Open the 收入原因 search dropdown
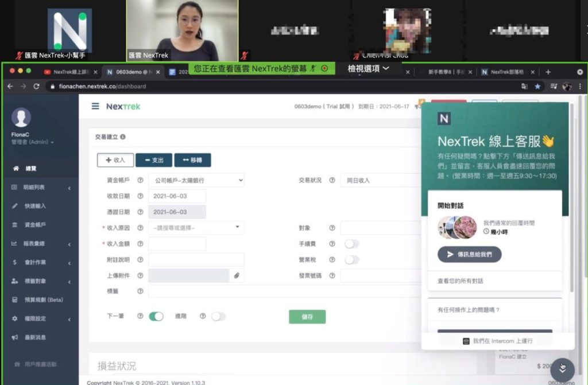The width and height of the screenshot is (588, 385). (196, 228)
